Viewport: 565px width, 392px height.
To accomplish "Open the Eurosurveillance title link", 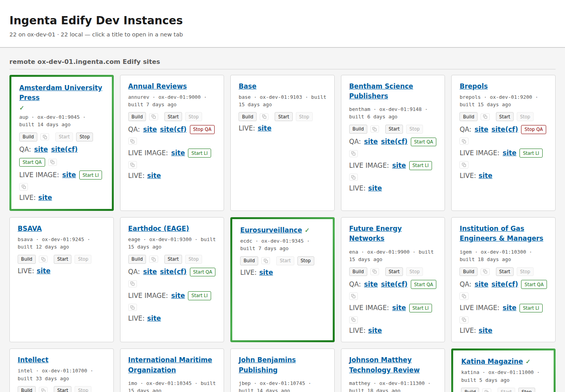I will click(x=271, y=230).
